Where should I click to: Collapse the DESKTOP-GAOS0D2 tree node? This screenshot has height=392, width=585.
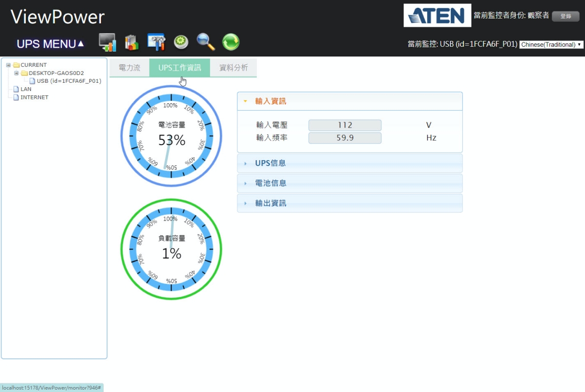click(x=17, y=73)
